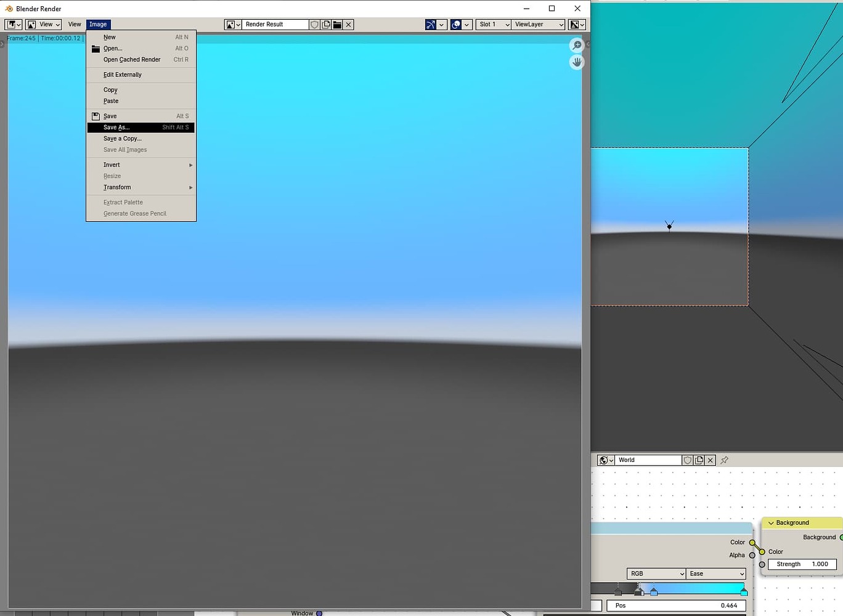Viewport: 843px width, 616px height.
Task: Select the cyan color stop on the ramp
Action: 743,593
